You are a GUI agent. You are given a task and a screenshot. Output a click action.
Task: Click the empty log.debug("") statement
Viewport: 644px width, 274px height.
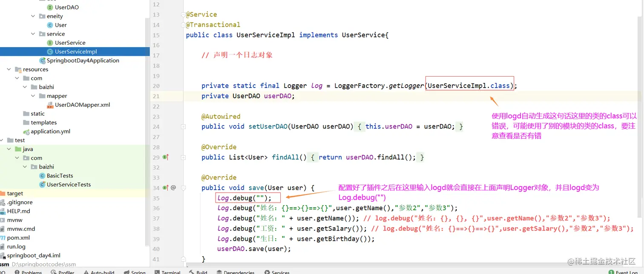(x=244, y=198)
